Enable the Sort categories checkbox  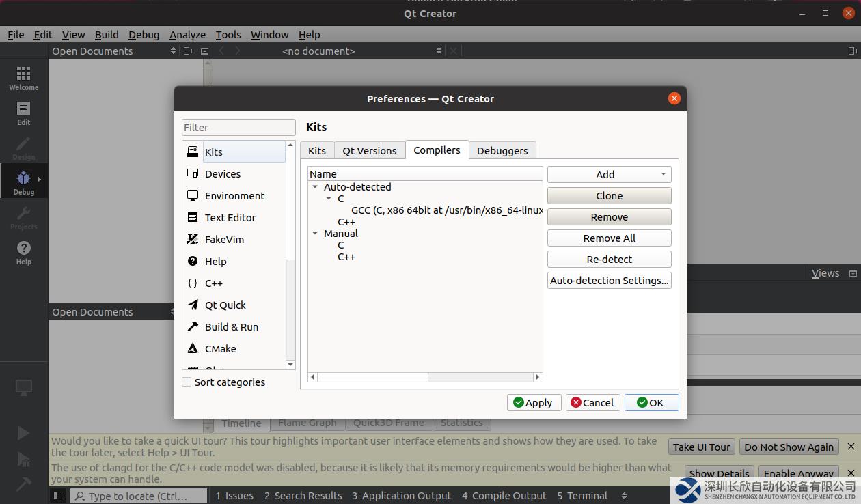[x=187, y=382]
